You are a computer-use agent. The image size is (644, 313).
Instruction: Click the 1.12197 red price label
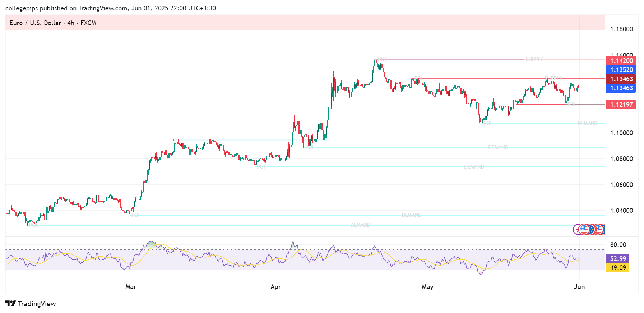[x=620, y=105]
